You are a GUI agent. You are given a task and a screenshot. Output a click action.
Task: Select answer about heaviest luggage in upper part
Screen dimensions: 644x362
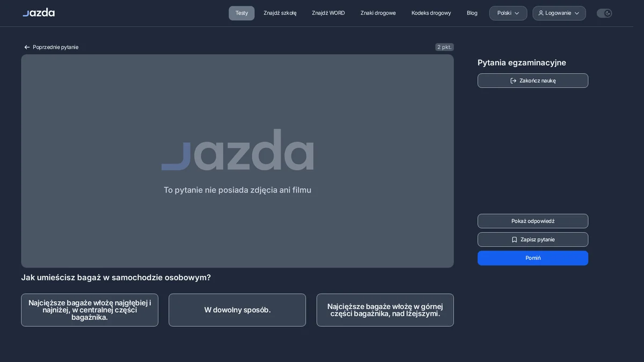385,310
